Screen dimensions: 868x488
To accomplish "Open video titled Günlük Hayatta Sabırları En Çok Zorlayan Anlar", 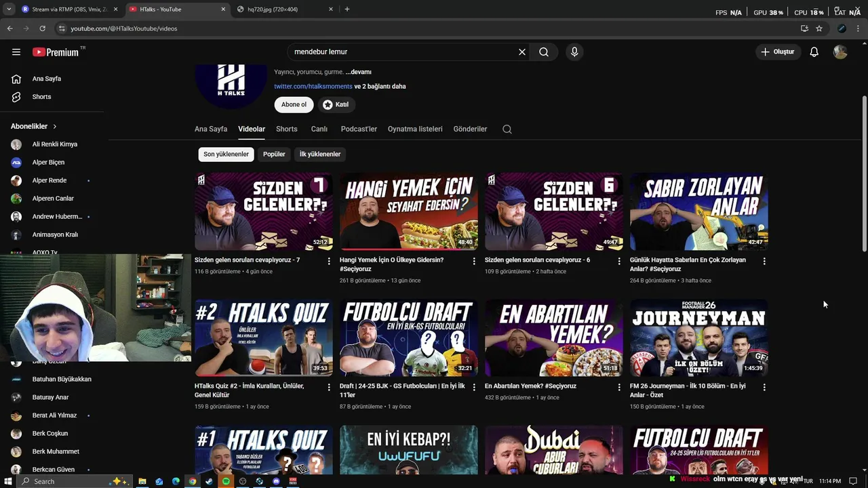I will [x=688, y=264].
